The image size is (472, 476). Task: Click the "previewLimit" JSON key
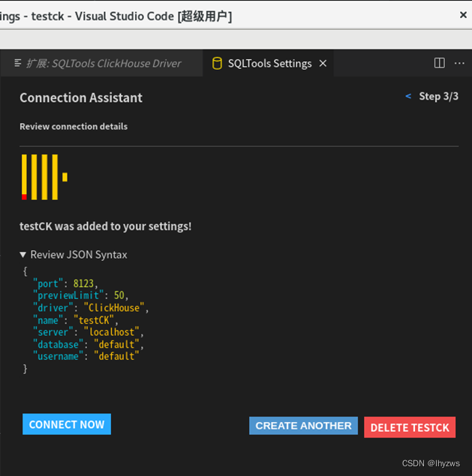(x=68, y=295)
